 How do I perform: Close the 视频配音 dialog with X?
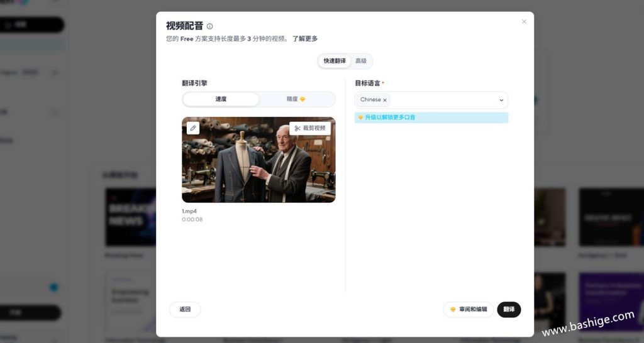(524, 21)
